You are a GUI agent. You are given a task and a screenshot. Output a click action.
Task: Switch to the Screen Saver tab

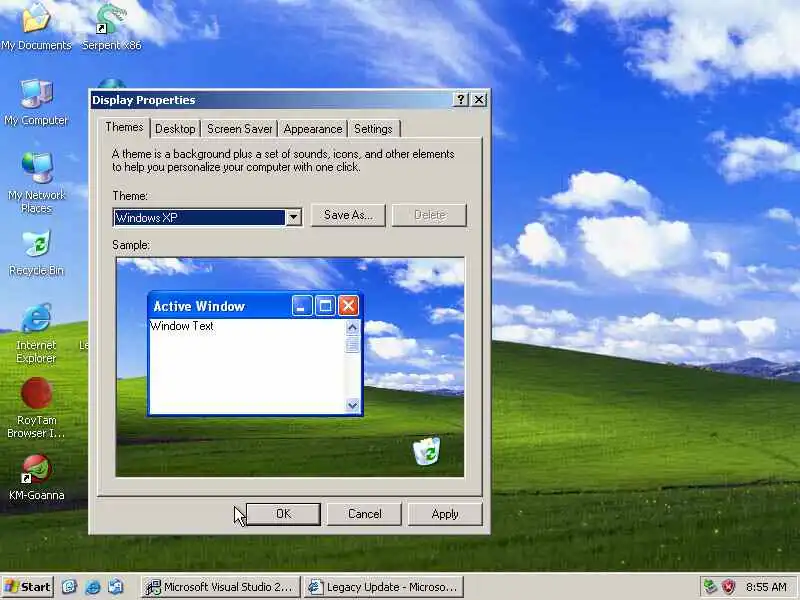[x=239, y=129]
